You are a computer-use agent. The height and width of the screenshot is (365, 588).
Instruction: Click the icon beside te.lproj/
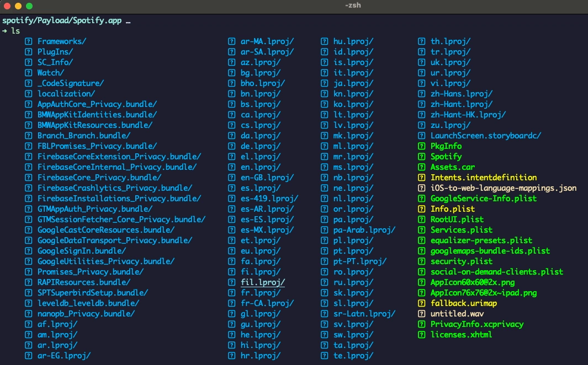click(x=325, y=356)
